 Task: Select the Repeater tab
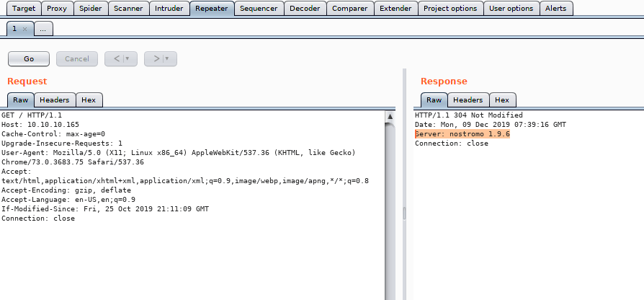(212, 8)
